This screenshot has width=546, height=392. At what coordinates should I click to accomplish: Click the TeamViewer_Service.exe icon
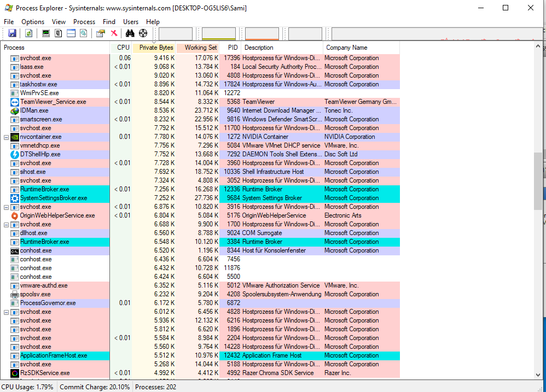pyautogui.click(x=15, y=102)
